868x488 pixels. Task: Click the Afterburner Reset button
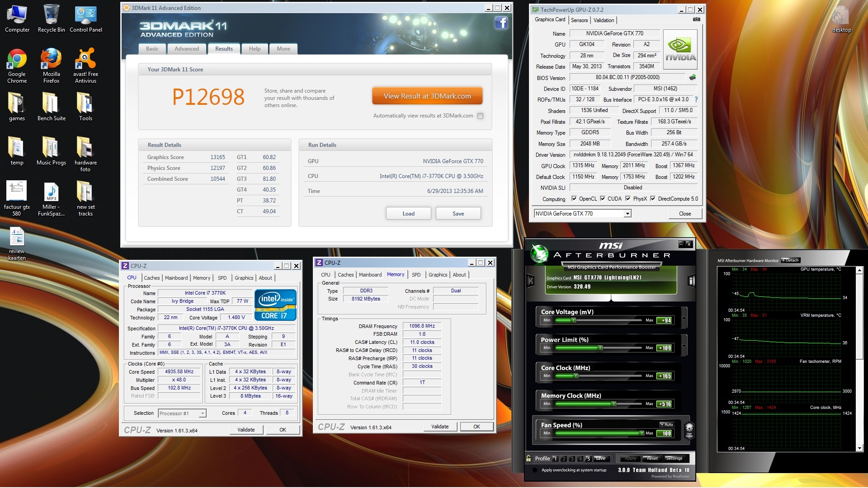[x=652, y=458]
